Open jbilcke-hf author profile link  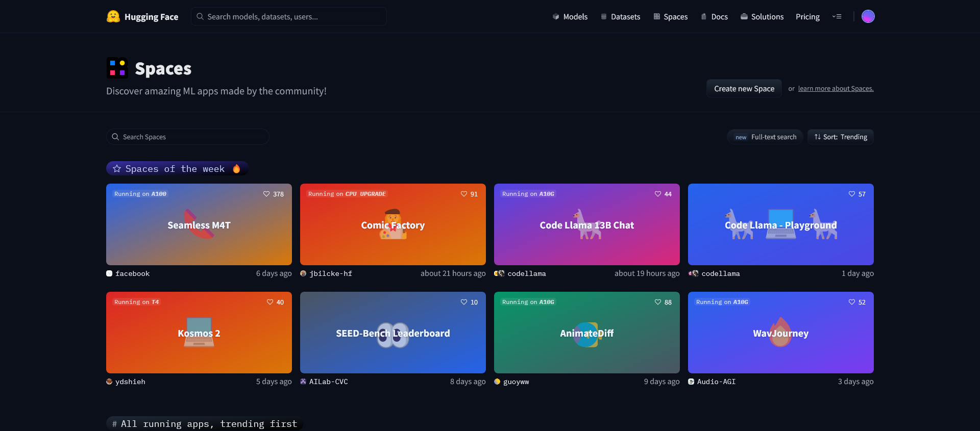click(331, 273)
